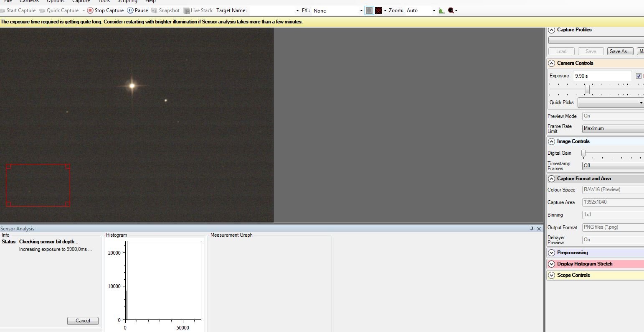Toggle the checkbox beside the Exposure field
This screenshot has width=644, height=332.
(639, 76)
